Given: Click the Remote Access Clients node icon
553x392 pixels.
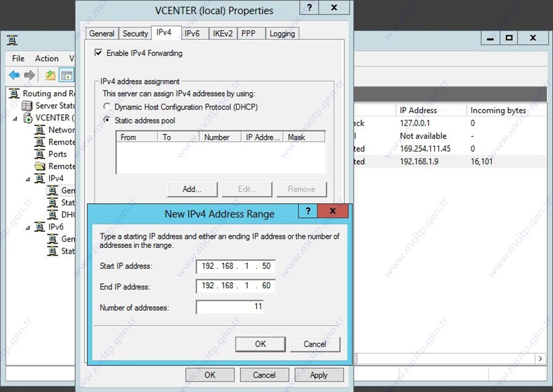Looking at the screenshot, I should 39,142.
